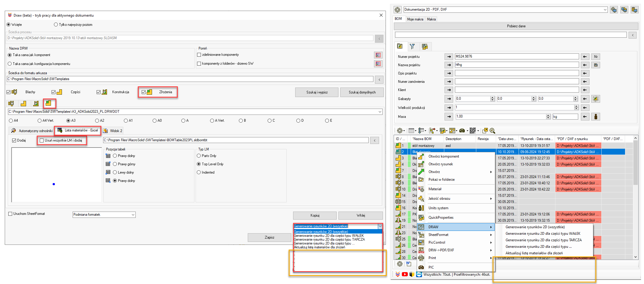Open the YouTube icon in the status bar
644x284 pixels.
coord(405,275)
